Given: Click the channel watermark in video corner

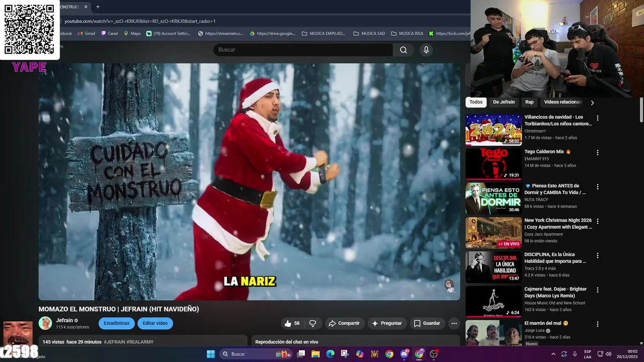Looking at the screenshot, I should click(x=450, y=286).
